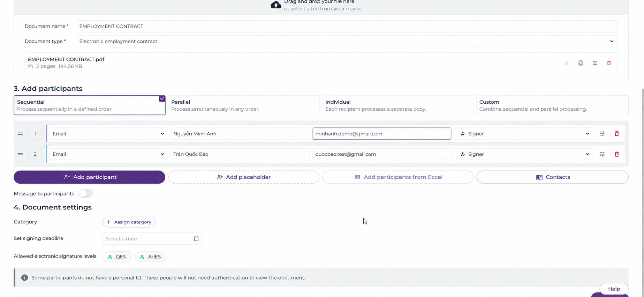Click the info icon in the notice banner
The width and height of the screenshot is (644, 297).
[24, 278]
